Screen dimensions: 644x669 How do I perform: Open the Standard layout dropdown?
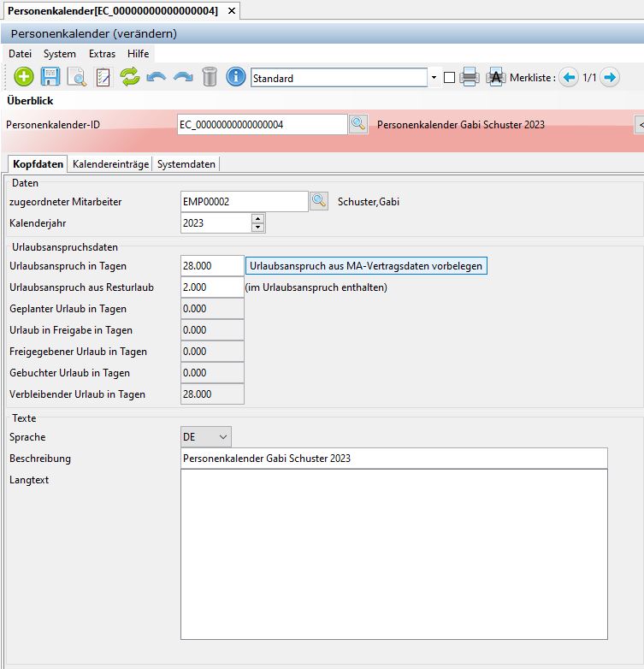[434, 78]
